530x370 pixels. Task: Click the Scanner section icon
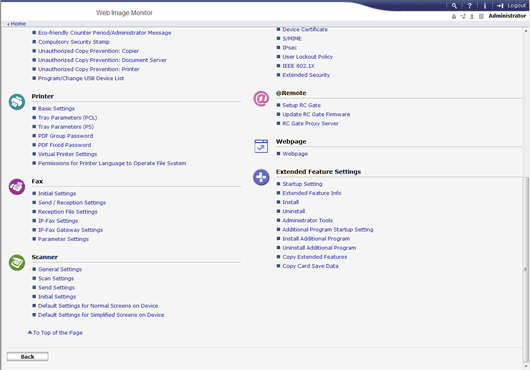point(17,263)
